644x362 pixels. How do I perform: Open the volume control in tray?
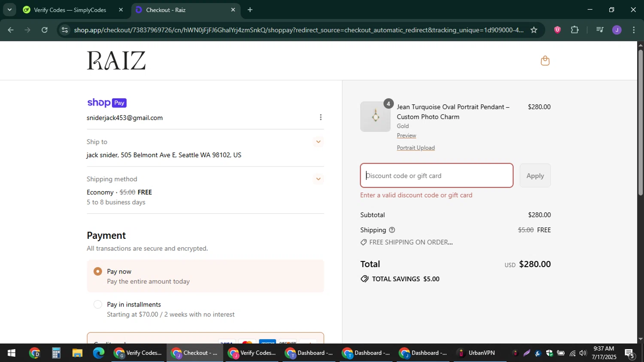[583, 353]
